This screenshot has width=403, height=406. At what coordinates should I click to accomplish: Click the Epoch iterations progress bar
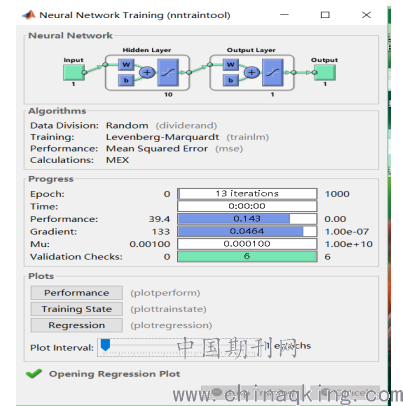point(247,194)
